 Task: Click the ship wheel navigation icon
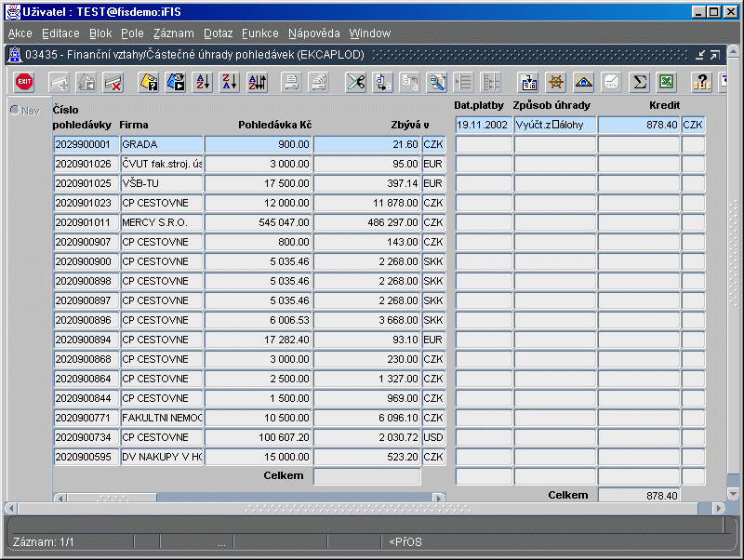coord(557,82)
